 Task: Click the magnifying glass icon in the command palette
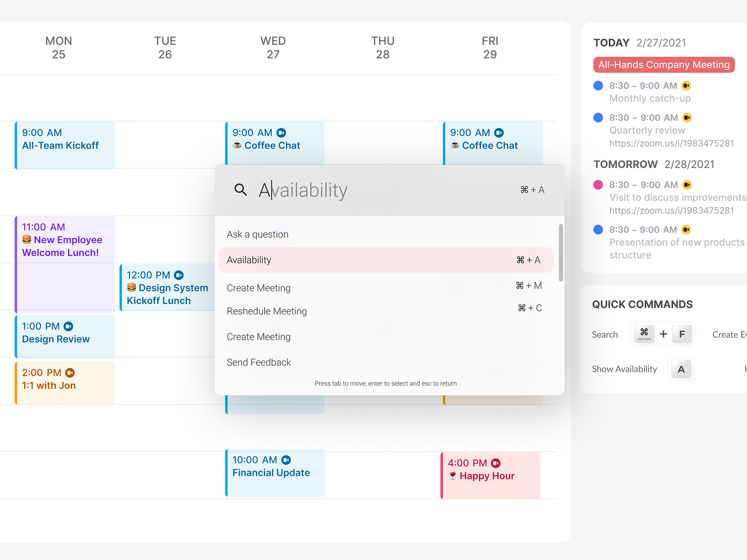tap(240, 190)
